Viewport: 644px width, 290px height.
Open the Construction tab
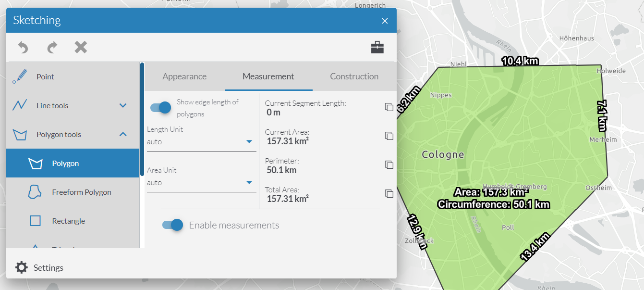[354, 76]
